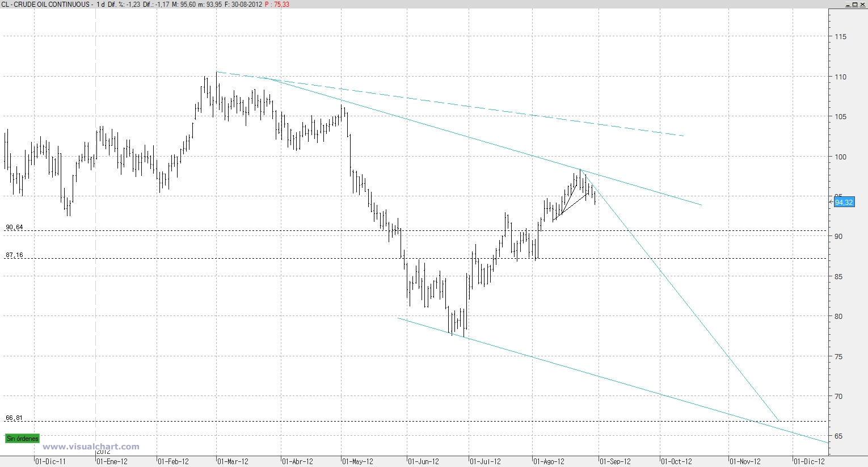Click the 66,81 horizontal level label
This screenshot has width=868, height=467.
(14, 418)
